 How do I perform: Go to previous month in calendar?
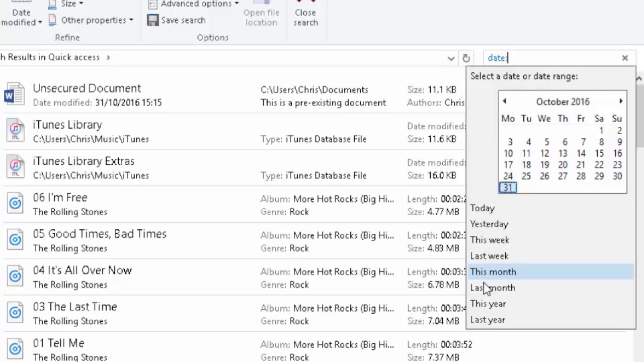click(504, 102)
